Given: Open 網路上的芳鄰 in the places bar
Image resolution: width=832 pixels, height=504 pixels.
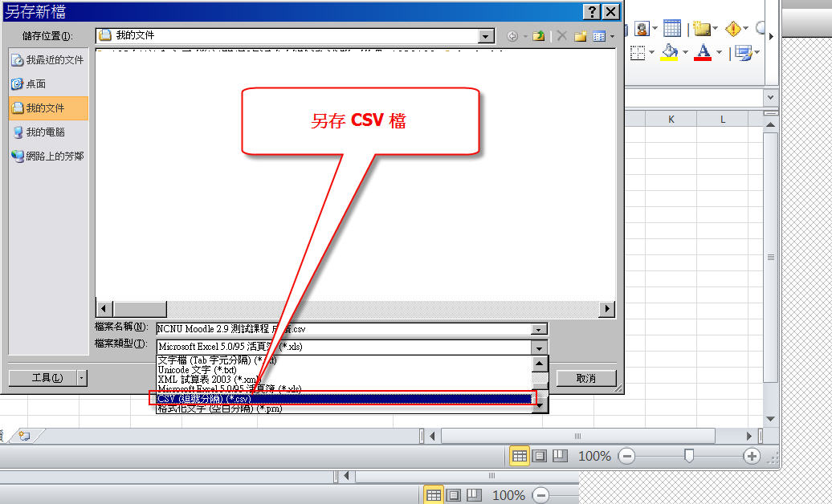Looking at the screenshot, I should pos(48,156).
